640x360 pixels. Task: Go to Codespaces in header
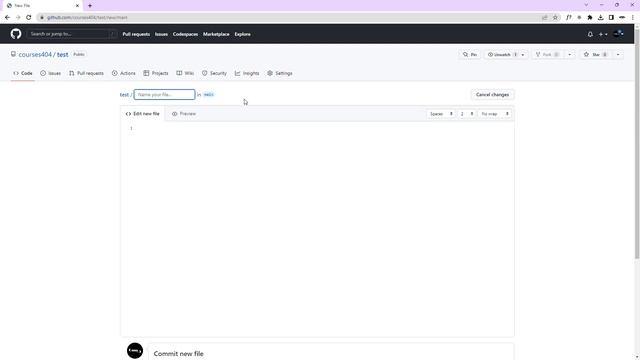pyautogui.click(x=185, y=34)
